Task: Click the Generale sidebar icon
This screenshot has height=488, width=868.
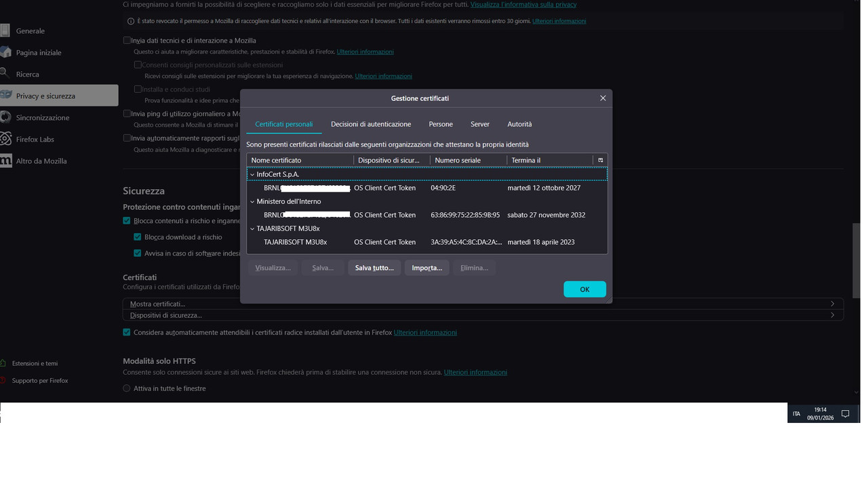Action: (5, 30)
